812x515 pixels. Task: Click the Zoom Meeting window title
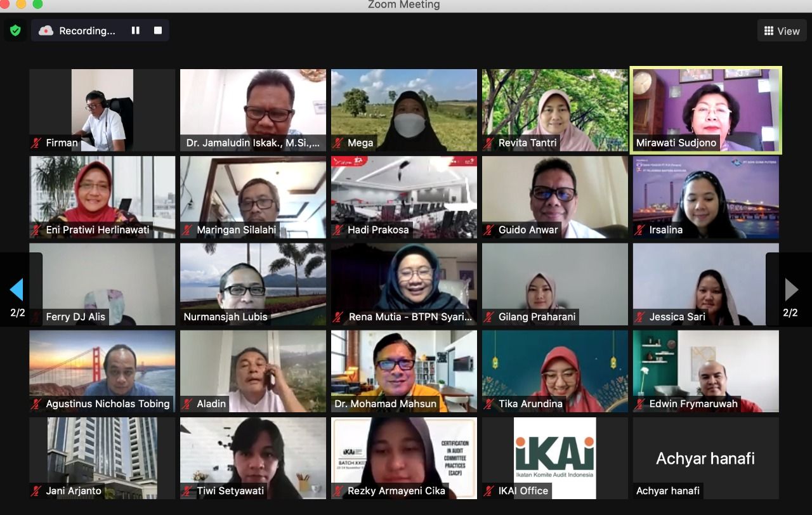pyautogui.click(x=404, y=4)
